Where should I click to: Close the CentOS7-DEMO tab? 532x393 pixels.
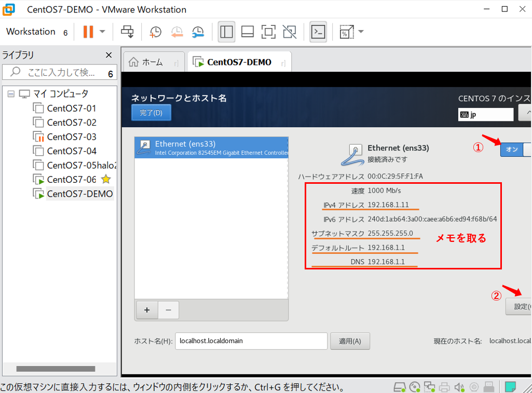tap(283, 63)
